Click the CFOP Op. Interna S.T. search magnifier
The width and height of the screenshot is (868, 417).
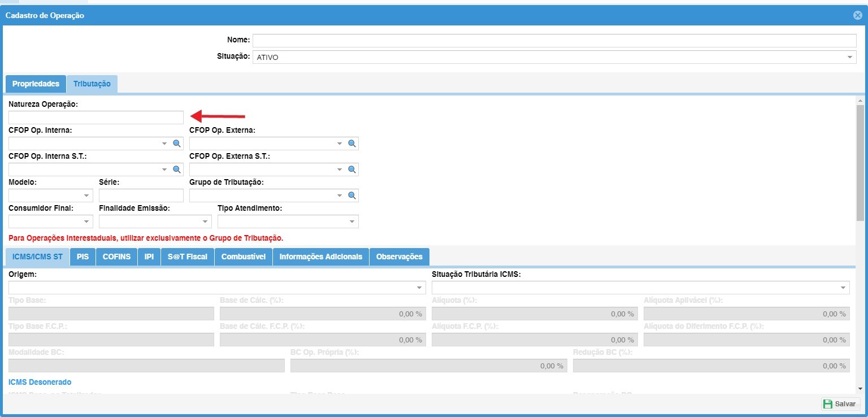click(x=176, y=170)
